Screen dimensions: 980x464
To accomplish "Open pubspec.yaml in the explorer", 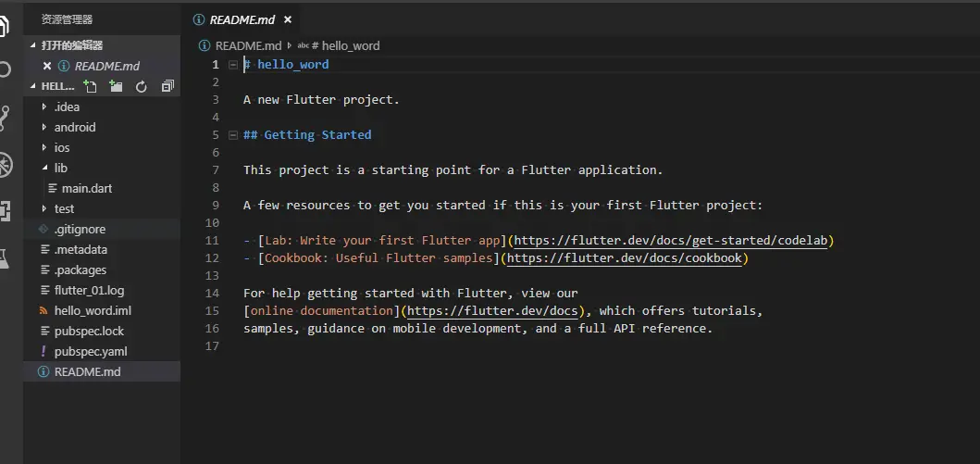I will [91, 351].
